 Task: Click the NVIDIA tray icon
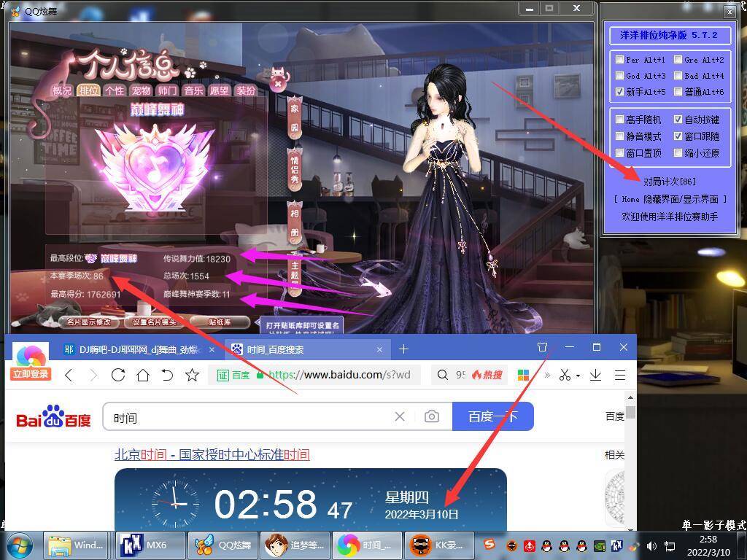coord(600,545)
